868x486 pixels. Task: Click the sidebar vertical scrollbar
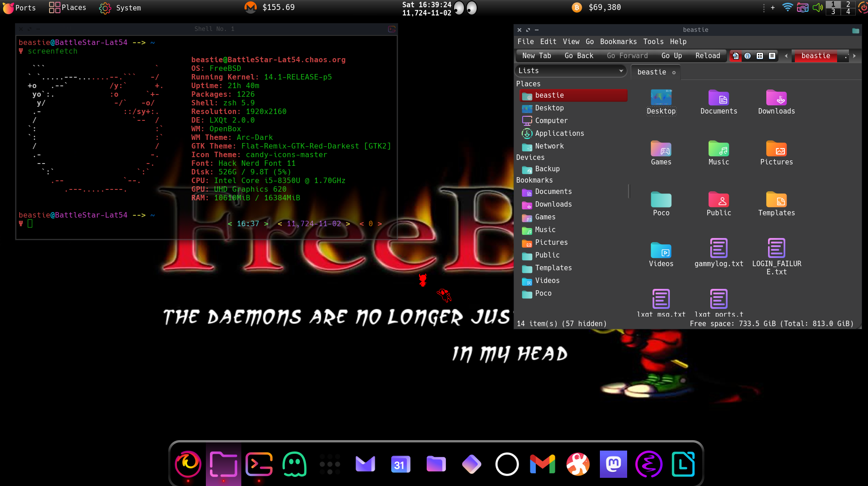[x=629, y=191]
